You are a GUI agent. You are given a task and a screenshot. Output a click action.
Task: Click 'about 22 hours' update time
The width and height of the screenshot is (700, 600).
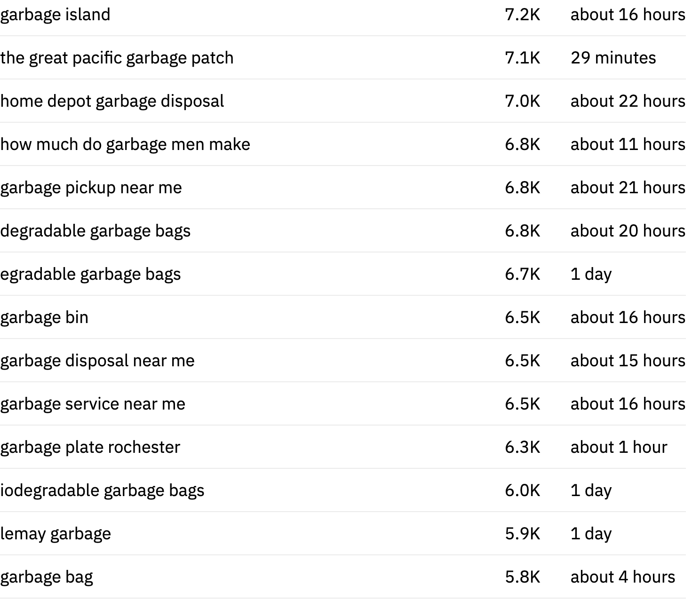(x=628, y=102)
